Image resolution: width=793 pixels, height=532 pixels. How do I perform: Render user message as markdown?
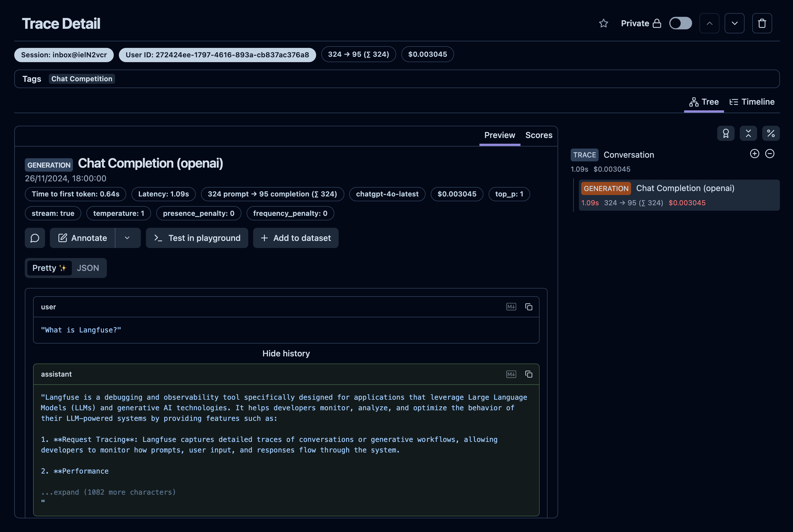(511, 307)
